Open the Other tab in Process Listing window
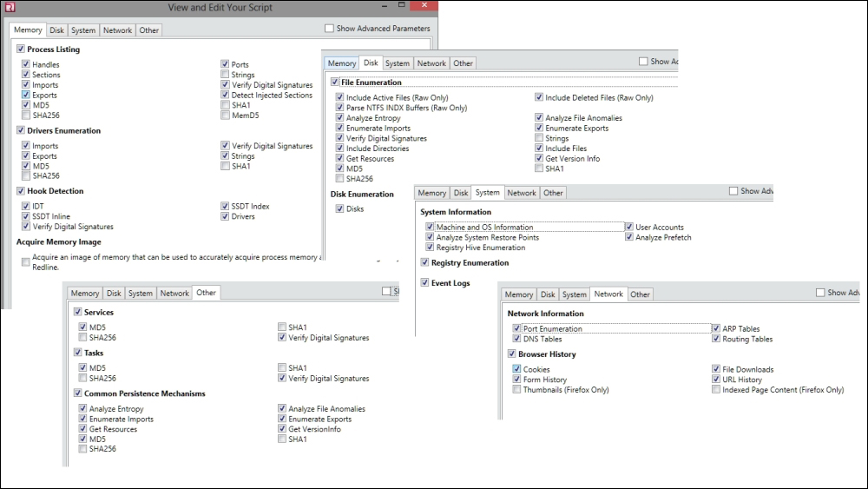Viewport: 868px width, 489px height. click(149, 30)
